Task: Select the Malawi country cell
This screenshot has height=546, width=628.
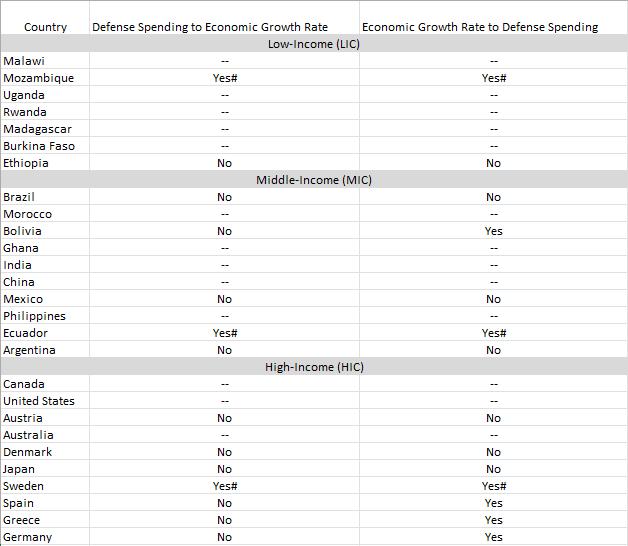Action: [24, 61]
